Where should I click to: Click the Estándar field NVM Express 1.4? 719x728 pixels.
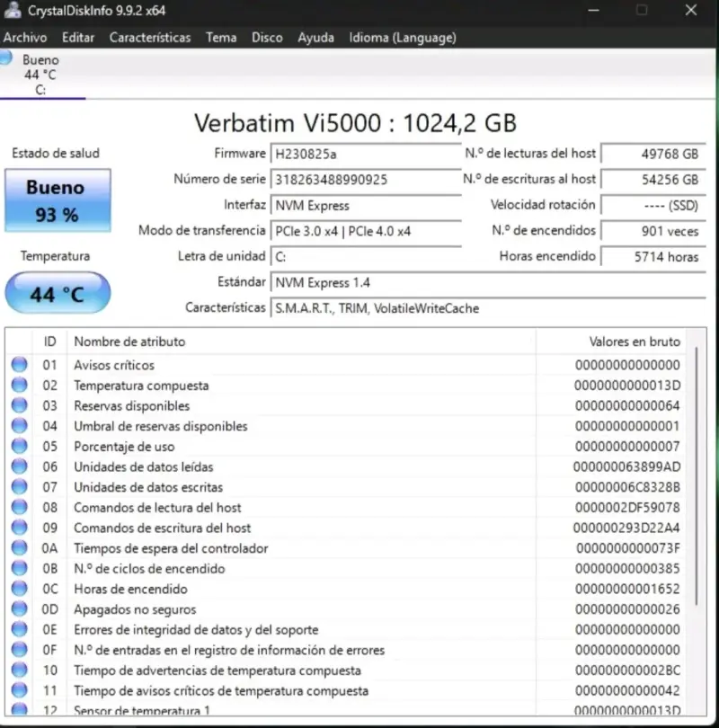pyautogui.click(x=488, y=282)
